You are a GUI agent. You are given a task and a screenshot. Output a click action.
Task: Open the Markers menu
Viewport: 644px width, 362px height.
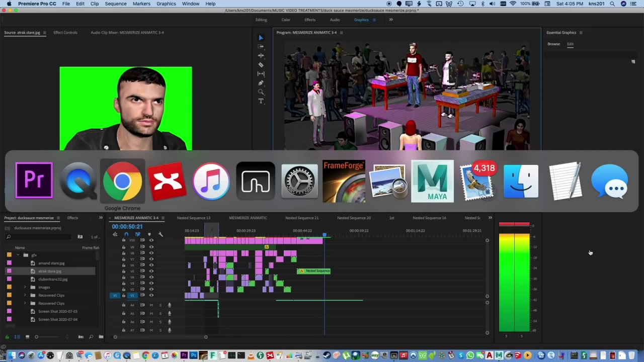pyautogui.click(x=141, y=4)
